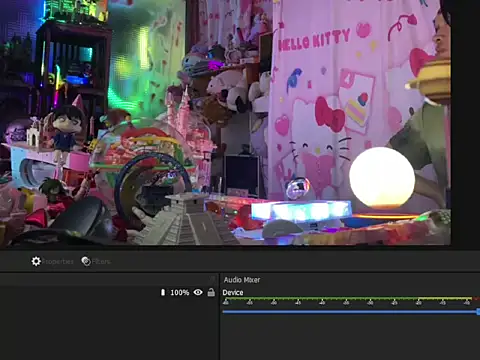Image resolution: width=480 pixels, height=360 pixels.
Task: Click the Audio Mixer panel title
Action: pos(242,280)
